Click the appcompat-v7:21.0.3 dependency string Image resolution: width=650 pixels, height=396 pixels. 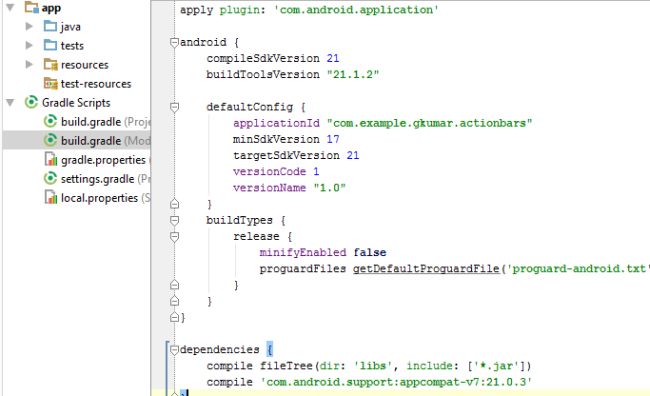396,382
